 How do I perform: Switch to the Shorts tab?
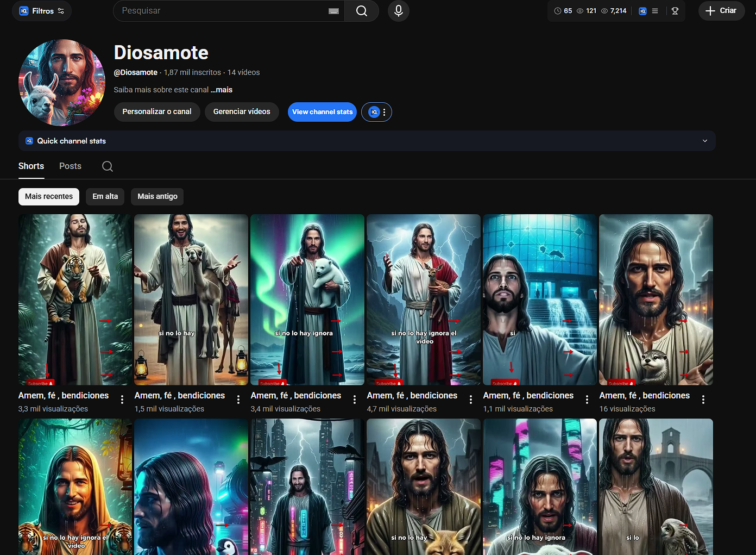[31, 166]
